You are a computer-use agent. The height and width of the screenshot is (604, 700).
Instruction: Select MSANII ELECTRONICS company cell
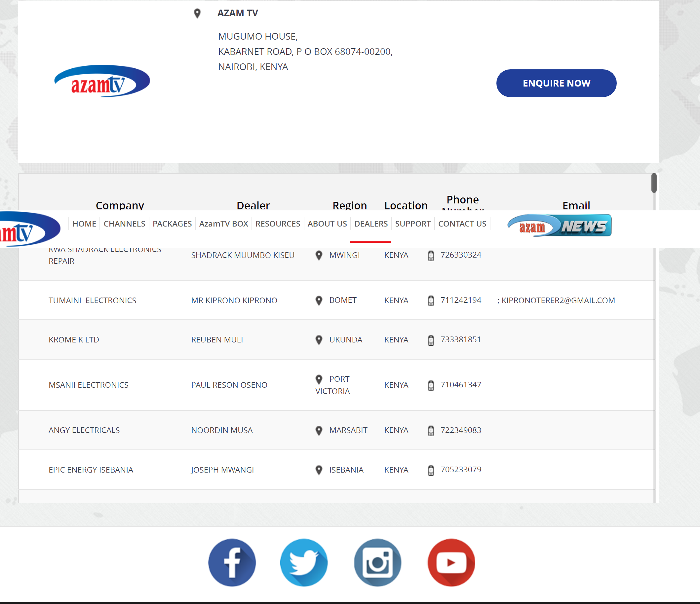(89, 385)
